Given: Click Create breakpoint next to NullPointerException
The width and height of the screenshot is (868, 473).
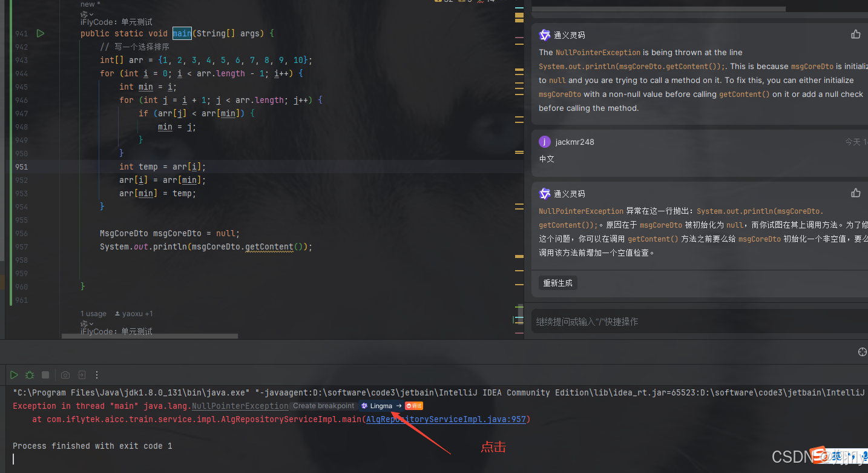Looking at the screenshot, I should (323, 406).
